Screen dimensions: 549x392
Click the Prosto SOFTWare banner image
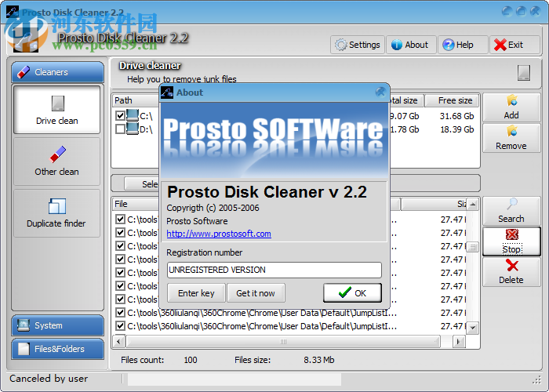click(x=274, y=140)
